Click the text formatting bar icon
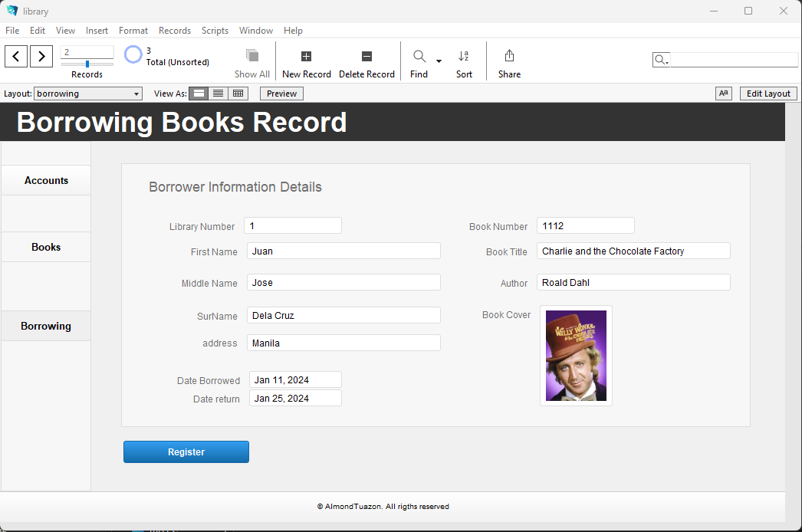Screen dimensions: 802x532 (x=723, y=94)
